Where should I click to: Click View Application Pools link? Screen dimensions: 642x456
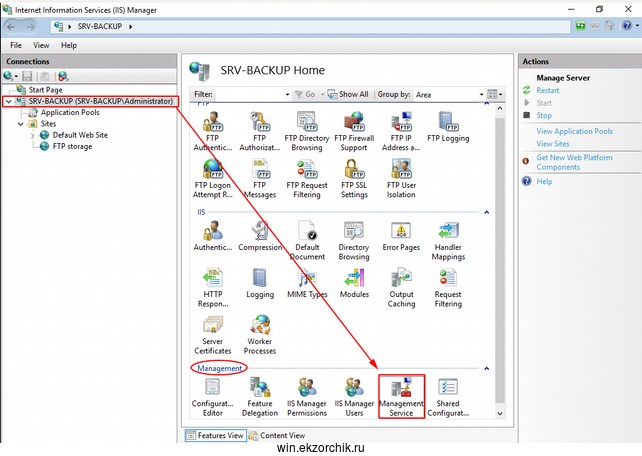coord(574,131)
